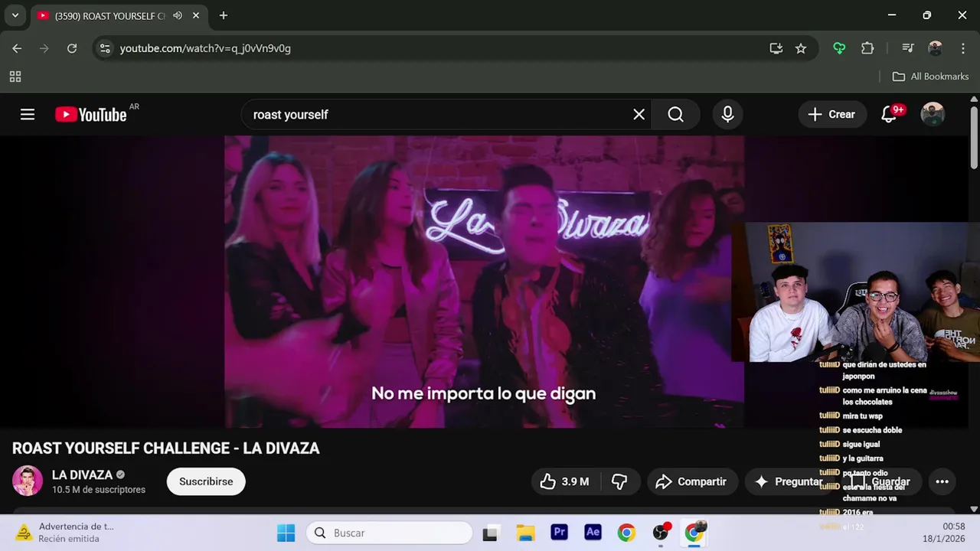Clear the 'roast yourself' search text
This screenshot has height=551, width=980.
(639, 115)
